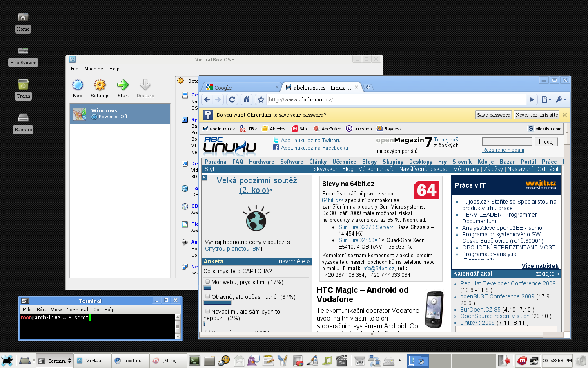Viewport: 588px width, 368px height.
Task: Click the terminal scrollbar up arrow
Action: 178,317
